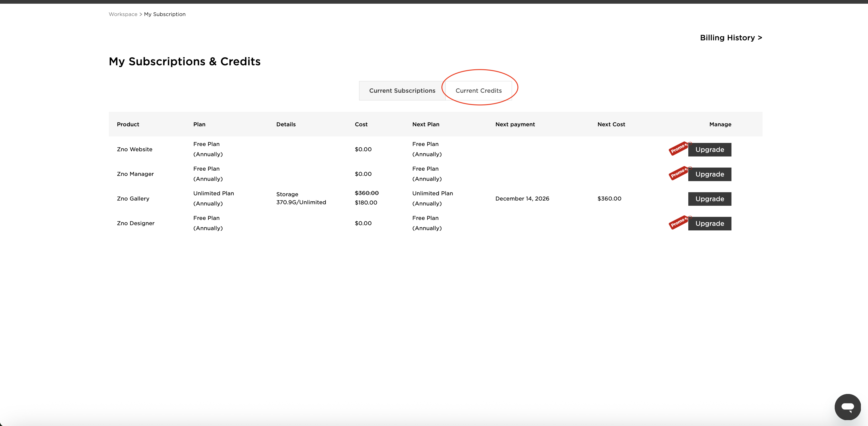Click the Storage 370.9G/Unlimited details cell

tap(301, 198)
